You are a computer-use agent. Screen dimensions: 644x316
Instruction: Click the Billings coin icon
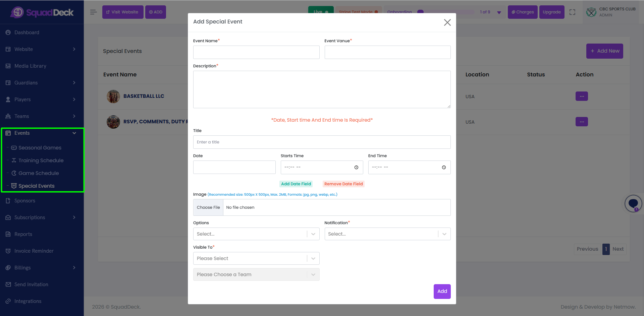click(x=8, y=268)
